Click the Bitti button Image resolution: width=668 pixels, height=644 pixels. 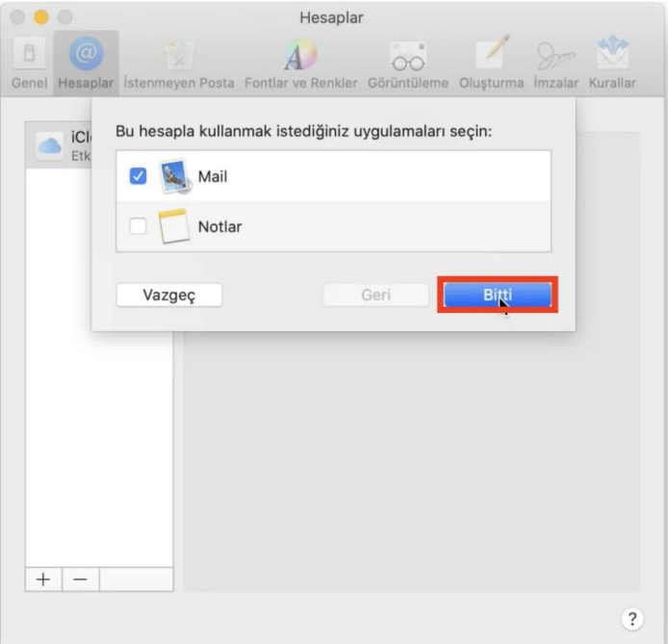(x=498, y=296)
